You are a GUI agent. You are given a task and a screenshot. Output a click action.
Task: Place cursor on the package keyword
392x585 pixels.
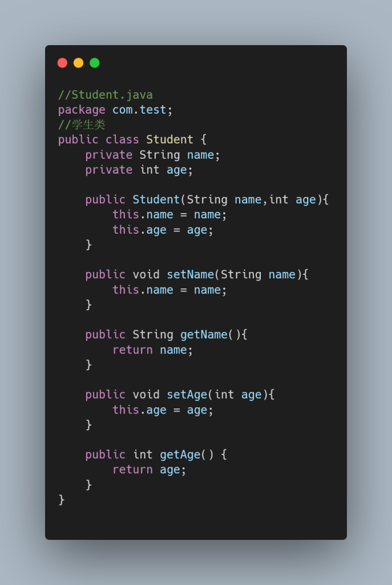coord(82,110)
